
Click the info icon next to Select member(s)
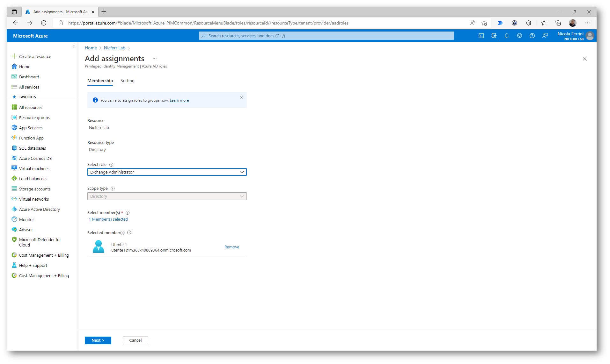[x=128, y=213]
